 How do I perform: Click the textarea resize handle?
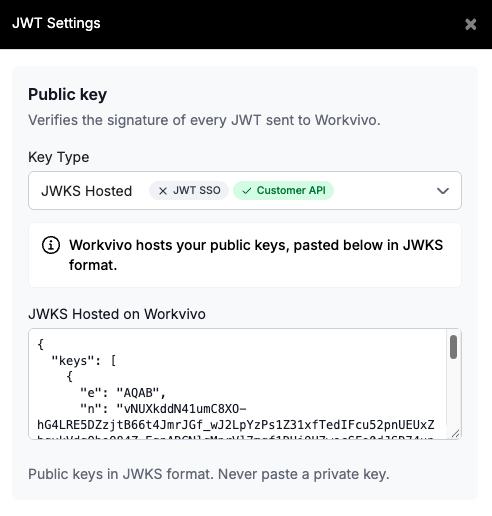(x=456, y=433)
